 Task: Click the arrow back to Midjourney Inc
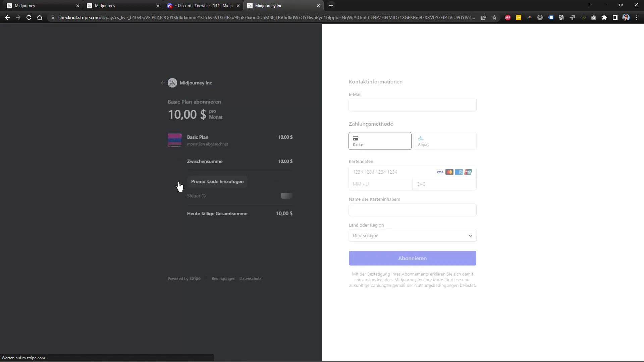(x=163, y=83)
